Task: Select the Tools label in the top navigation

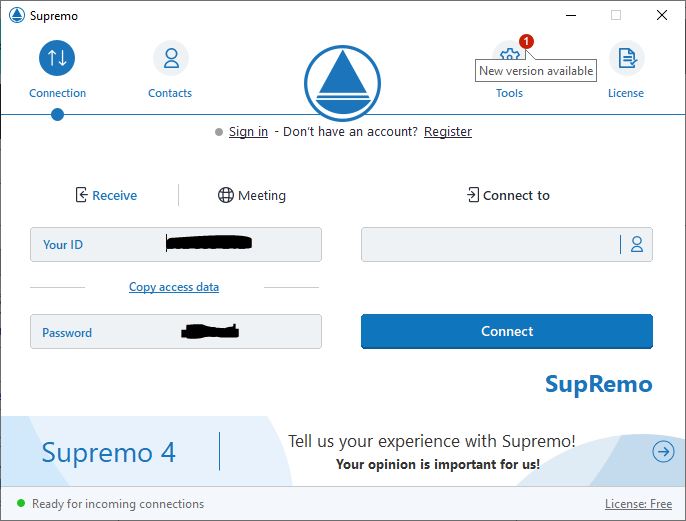Action: [x=509, y=93]
